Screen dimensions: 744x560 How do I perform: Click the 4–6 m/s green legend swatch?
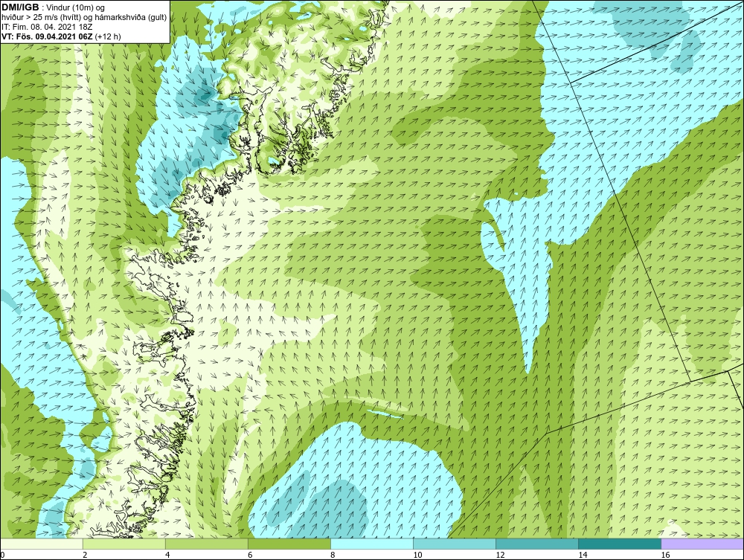[206, 544]
